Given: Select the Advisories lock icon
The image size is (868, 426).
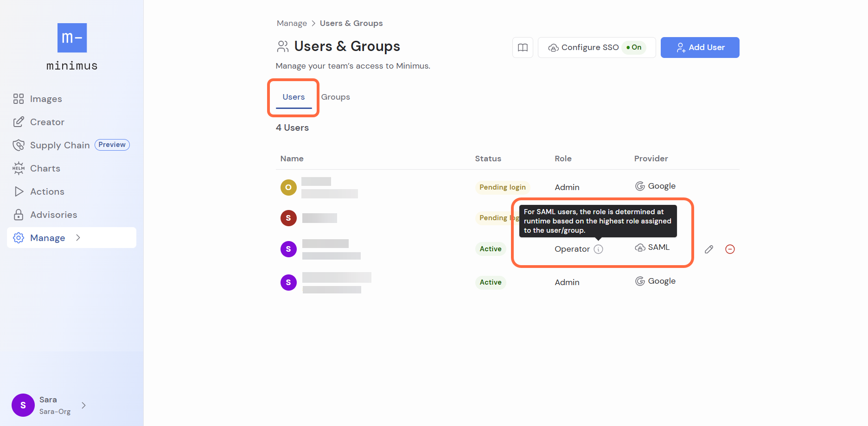Looking at the screenshot, I should click(19, 215).
